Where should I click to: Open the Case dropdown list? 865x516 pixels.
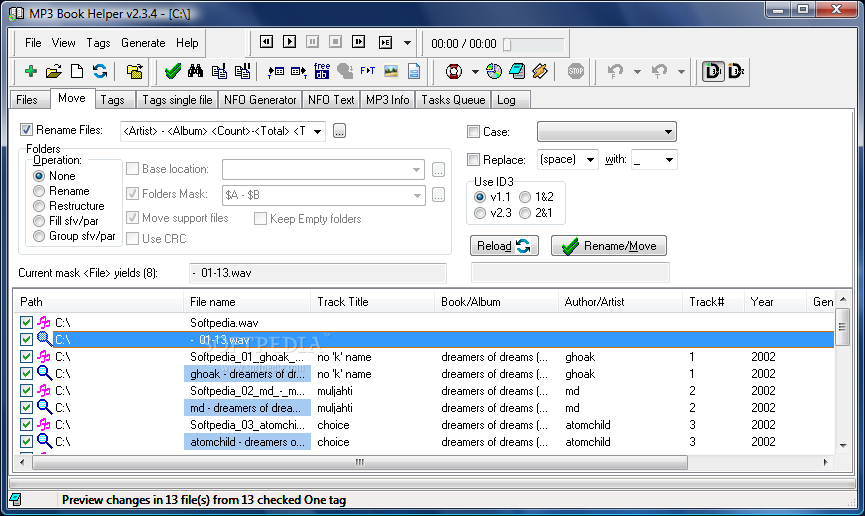[668, 132]
